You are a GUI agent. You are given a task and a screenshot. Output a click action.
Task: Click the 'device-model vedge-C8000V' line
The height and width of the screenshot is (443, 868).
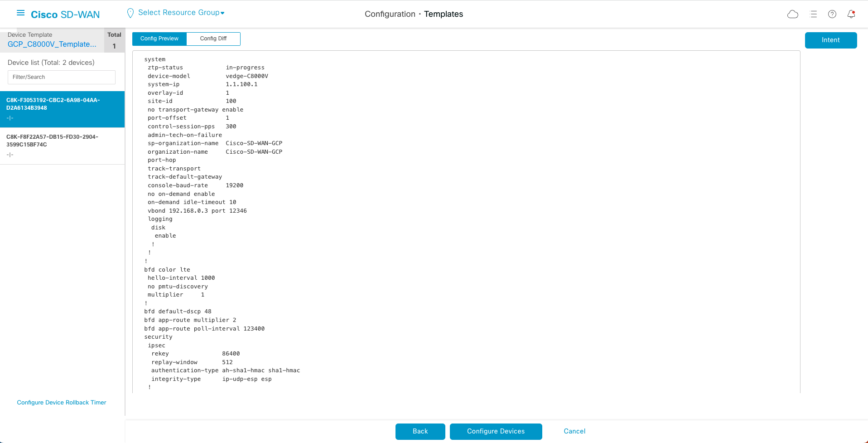click(208, 76)
